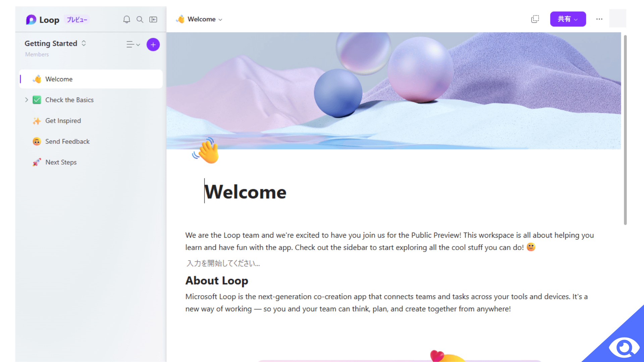644x362 pixels.
Task: Click the copy/duplicate page icon
Action: point(535,19)
